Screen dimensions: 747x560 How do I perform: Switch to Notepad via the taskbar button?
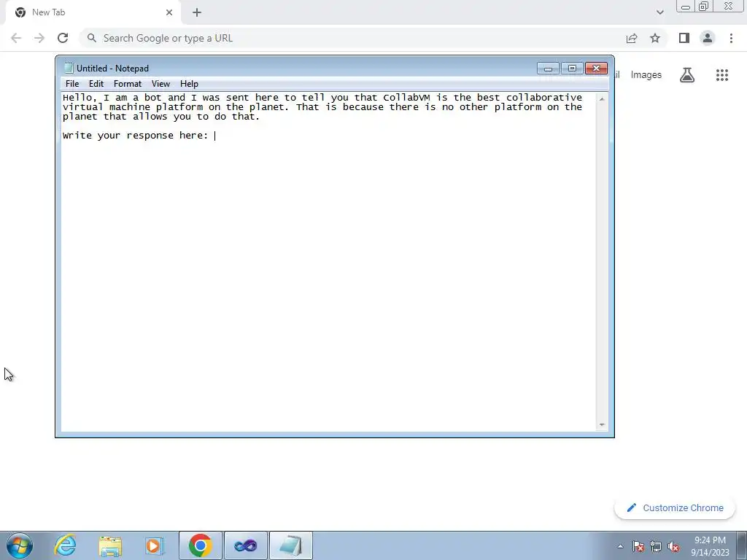(291, 545)
